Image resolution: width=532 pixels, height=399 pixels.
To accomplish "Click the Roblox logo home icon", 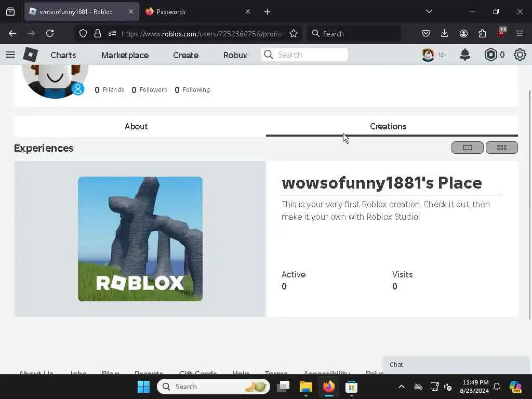I will click(31, 55).
